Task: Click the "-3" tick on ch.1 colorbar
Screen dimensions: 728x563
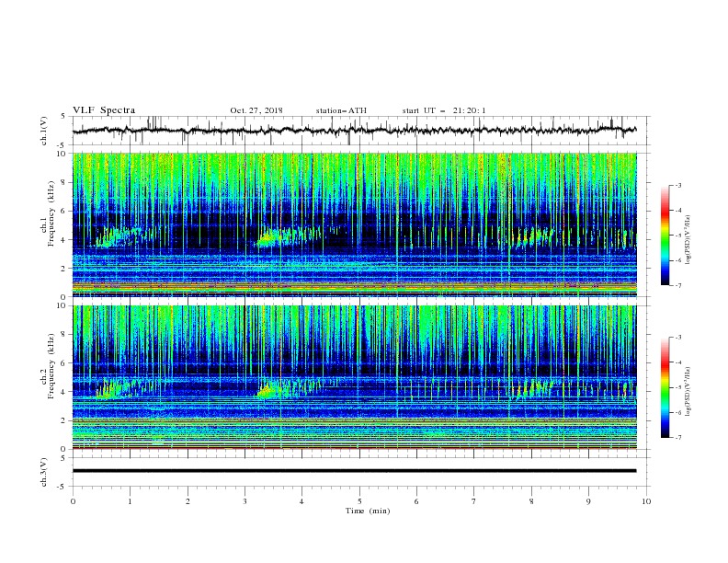Action: tap(677, 186)
